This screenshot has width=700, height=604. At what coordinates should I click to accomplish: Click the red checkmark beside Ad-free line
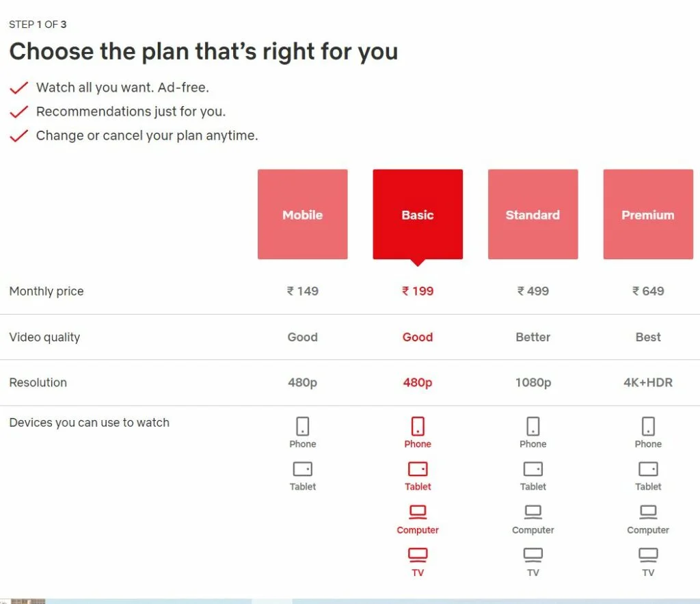point(19,88)
